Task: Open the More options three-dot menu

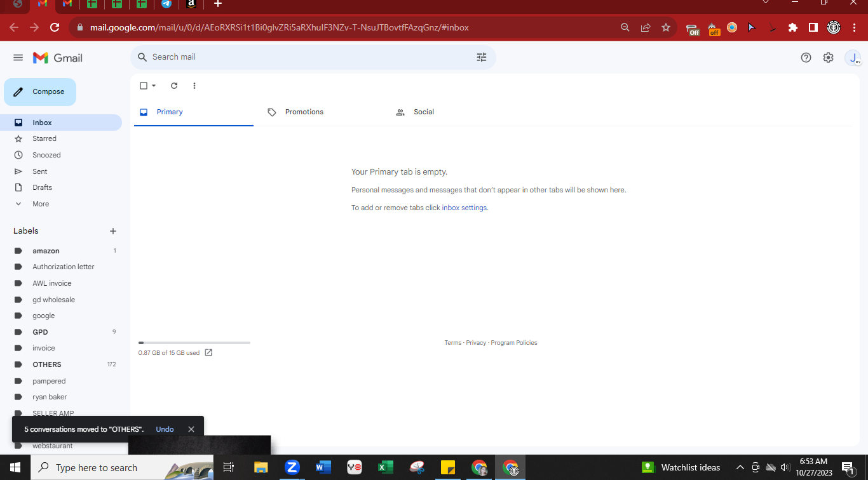Action: pos(194,86)
